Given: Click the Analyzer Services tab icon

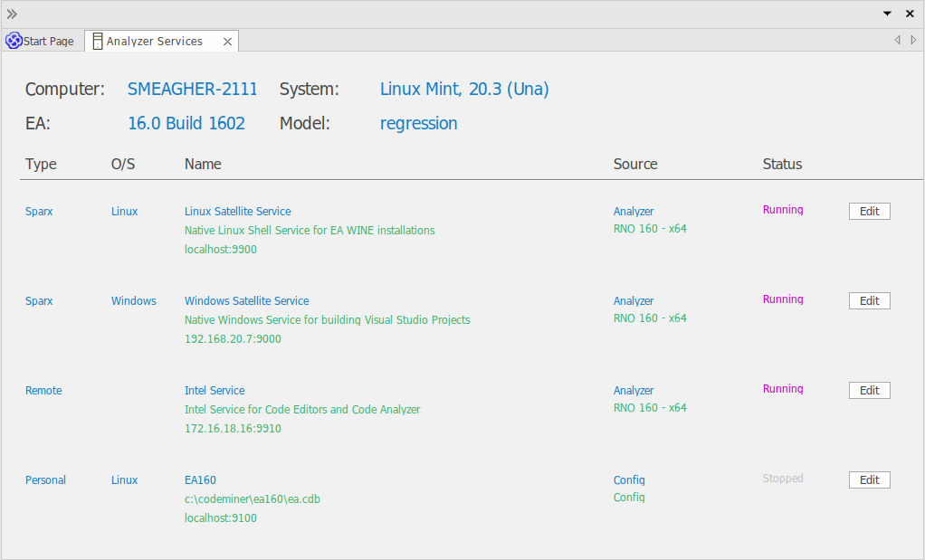Looking at the screenshot, I should coord(98,42).
